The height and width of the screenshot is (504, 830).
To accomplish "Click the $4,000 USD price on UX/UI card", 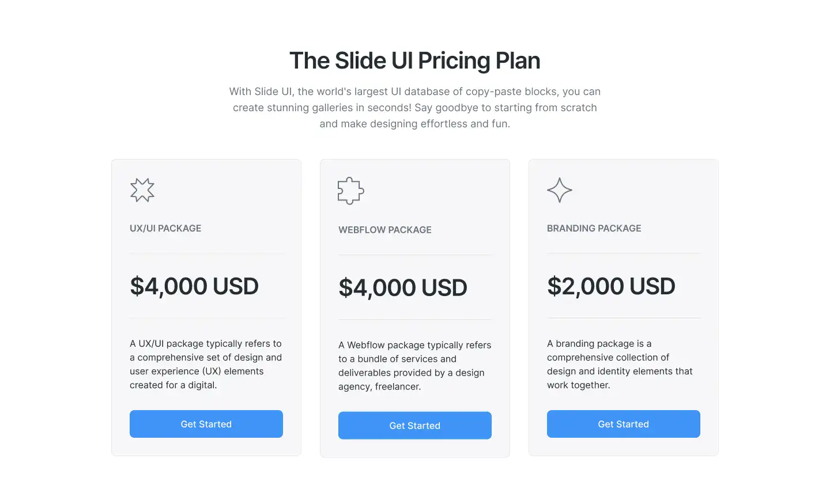I will tap(194, 286).
